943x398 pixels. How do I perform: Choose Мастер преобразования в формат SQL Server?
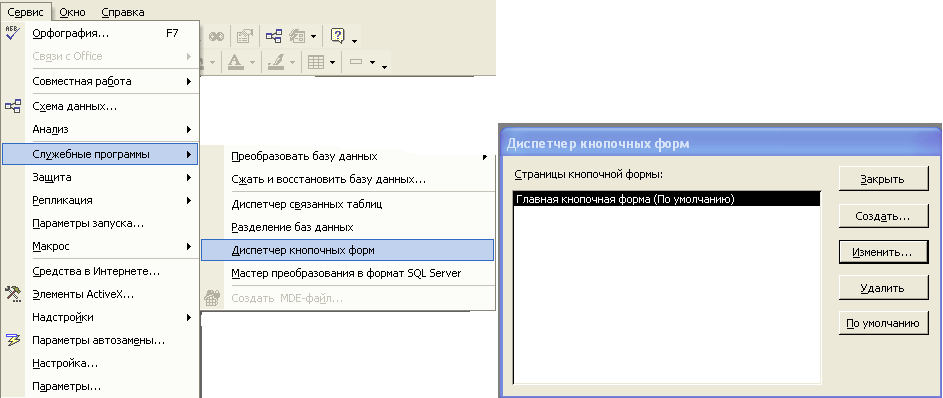pos(347,273)
